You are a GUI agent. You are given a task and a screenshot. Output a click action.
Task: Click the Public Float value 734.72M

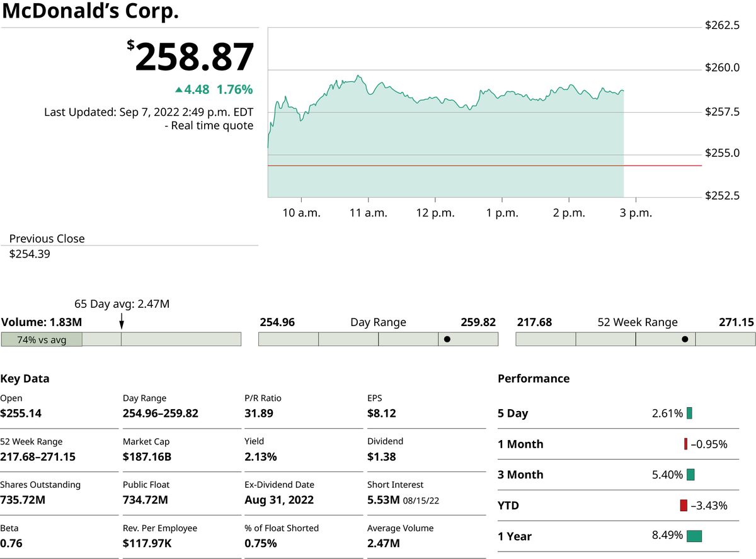pos(145,500)
